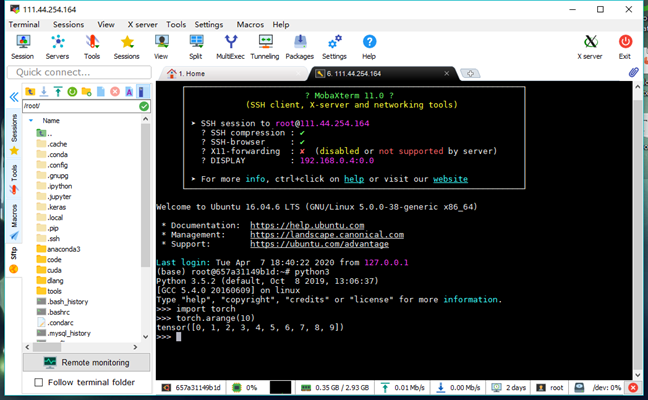Select the anaconda3 folder
Screen dimensions: 648x400
(x=58, y=249)
